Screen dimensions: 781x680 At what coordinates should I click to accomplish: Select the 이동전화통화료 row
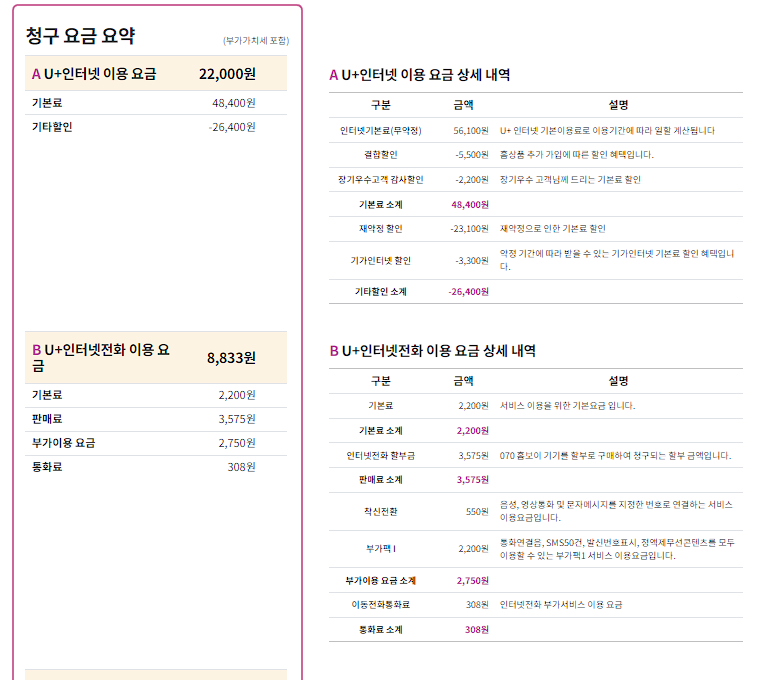coord(535,605)
